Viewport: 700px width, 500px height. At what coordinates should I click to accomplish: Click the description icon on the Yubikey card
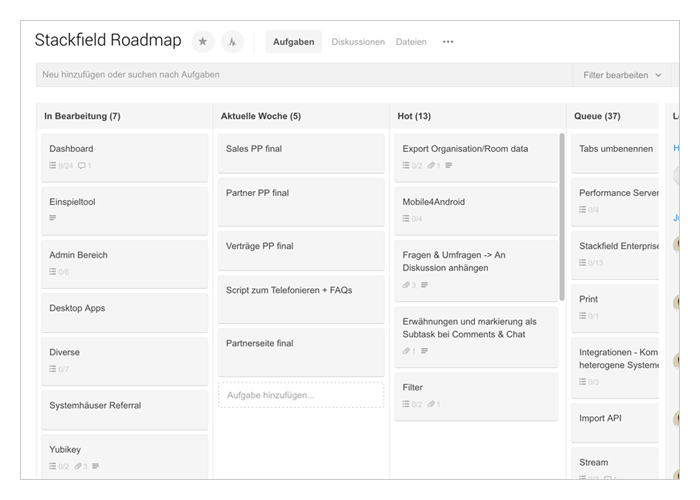[96, 466]
